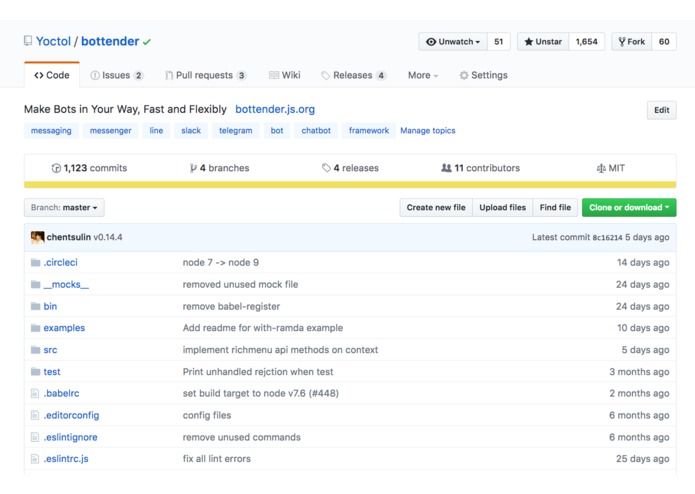Click Create new file button
This screenshot has width=695, height=494.
tap(436, 208)
